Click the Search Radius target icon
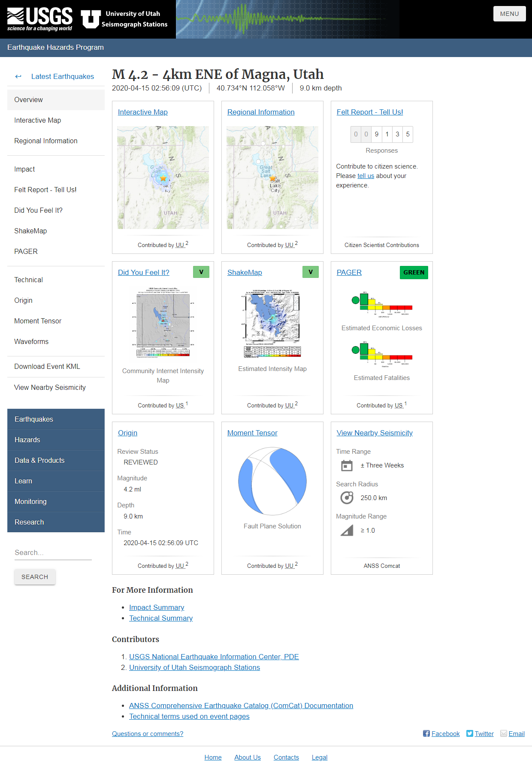The width and height of the screenshot is (532, 775). pyautogui.click(x=347, y=498)
